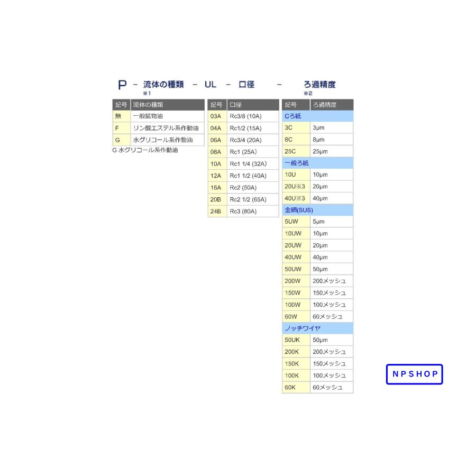The image size is (476, 476).
Task: Select the 'Rc2 (50A)' cell
Action: (253, 188)
